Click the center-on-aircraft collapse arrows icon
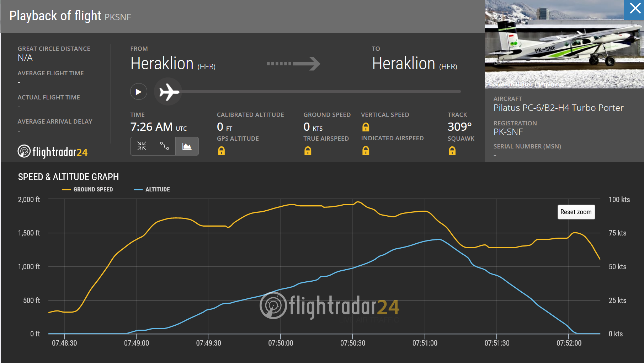The image size is (644, 363). click(142, 146)
